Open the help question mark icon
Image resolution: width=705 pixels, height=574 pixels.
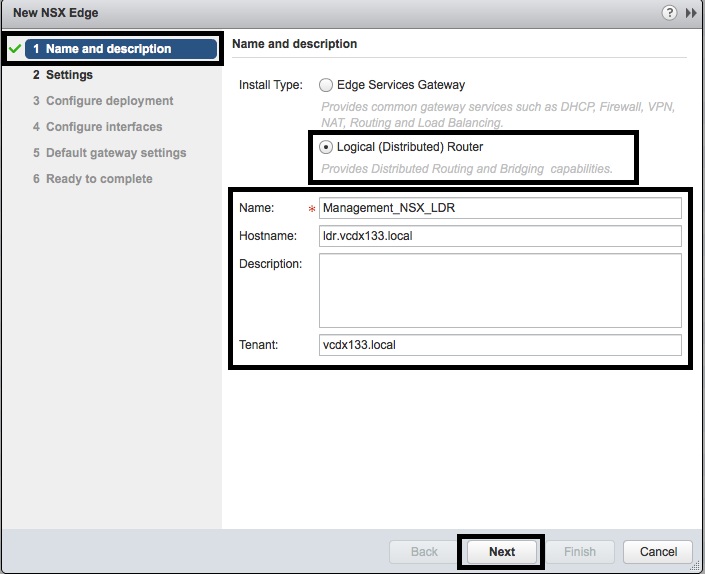coord(669,13)
